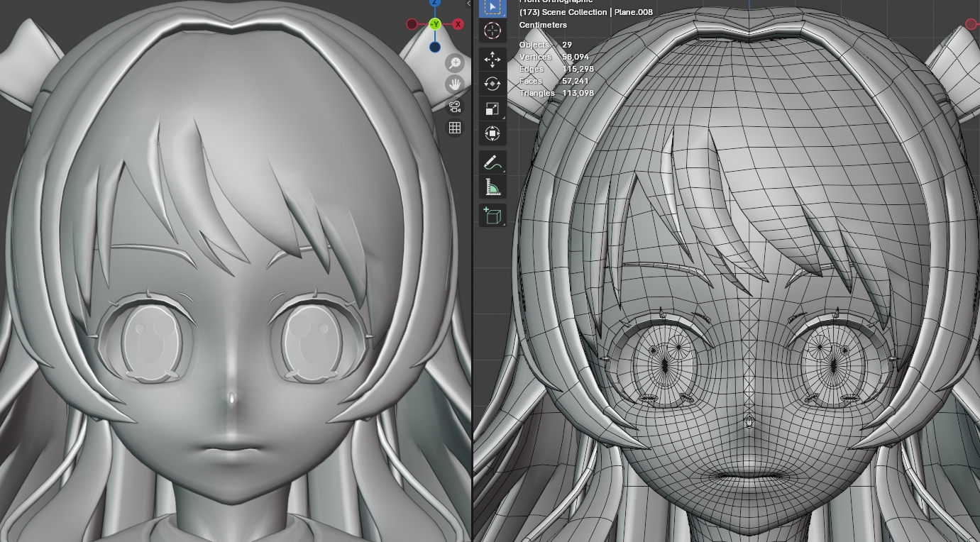Choose the Measure ruler tool
This screenshot has width=980, height=542.
(x=492, y=187)
